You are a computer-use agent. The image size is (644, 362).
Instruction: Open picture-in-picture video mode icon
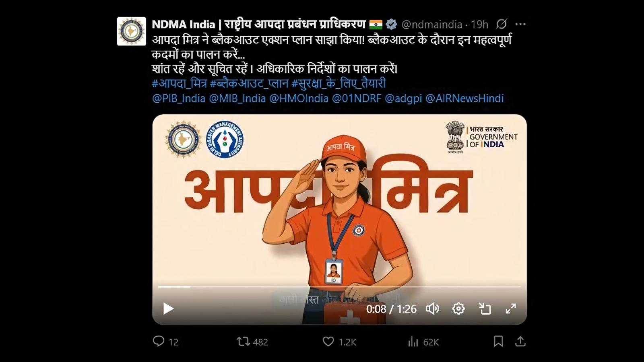(485, 309)
